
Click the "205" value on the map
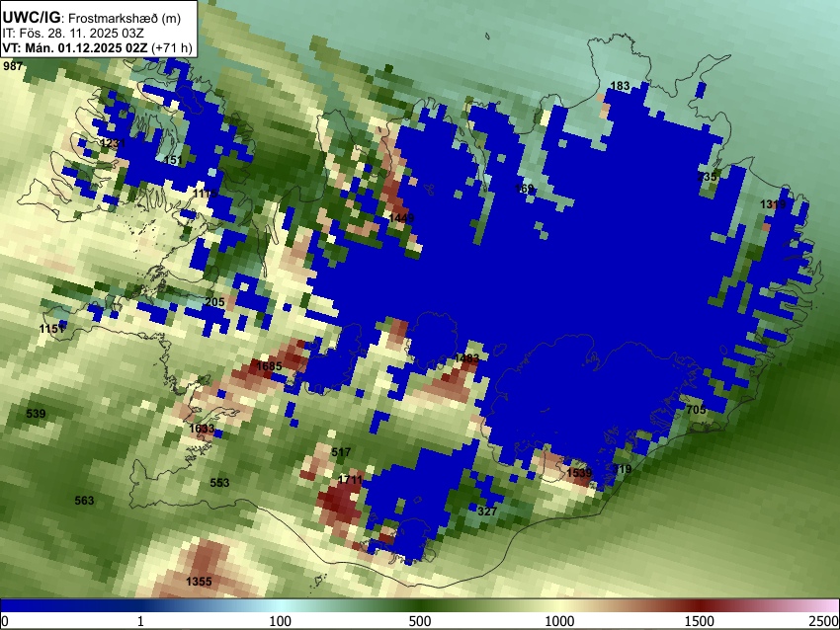click(214, 302)
